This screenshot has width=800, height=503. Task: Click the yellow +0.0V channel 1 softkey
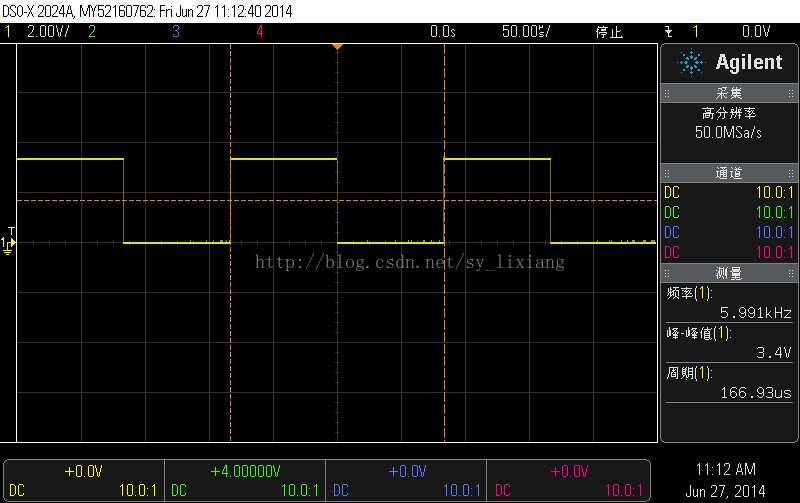coord(84,481)
